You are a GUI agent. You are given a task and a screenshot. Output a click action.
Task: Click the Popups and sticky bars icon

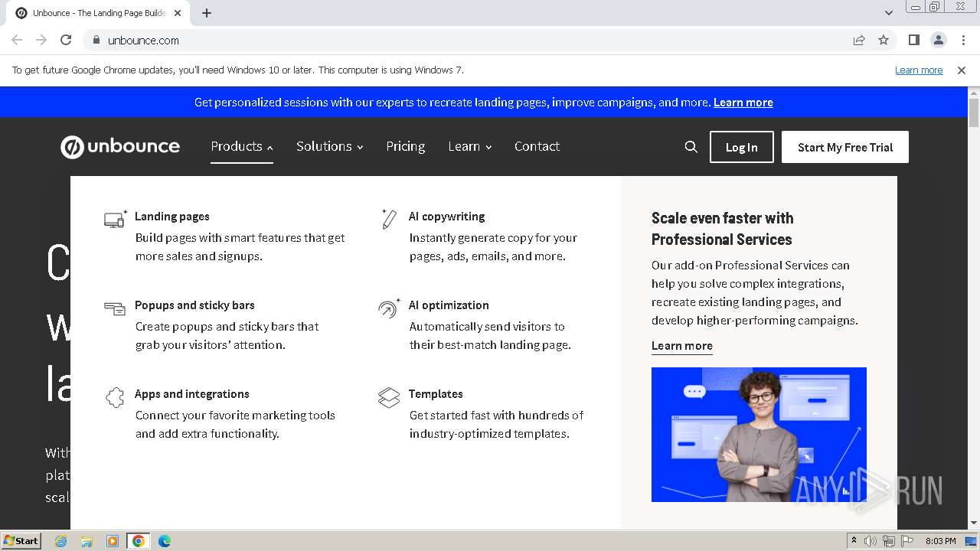tap(115, 308)
